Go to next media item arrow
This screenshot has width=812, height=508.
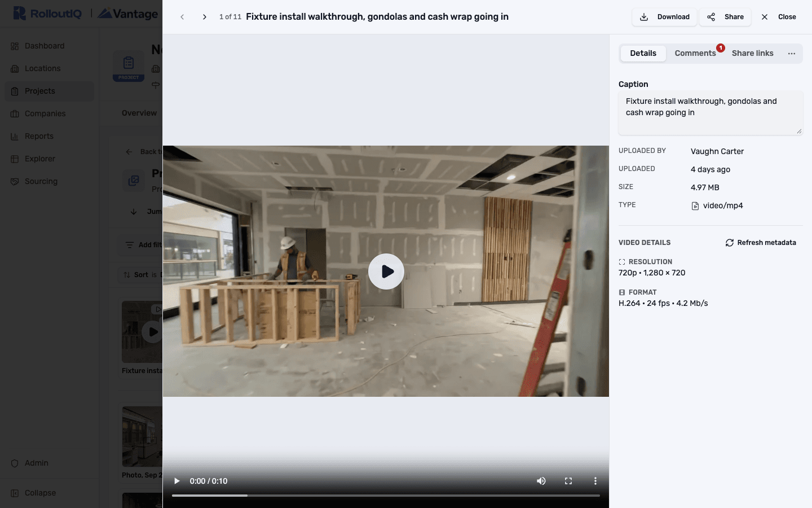[x=205, y=17]
